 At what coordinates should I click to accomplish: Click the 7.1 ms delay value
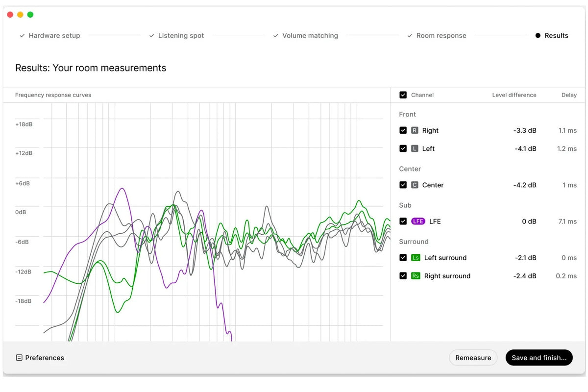[567, 221]
